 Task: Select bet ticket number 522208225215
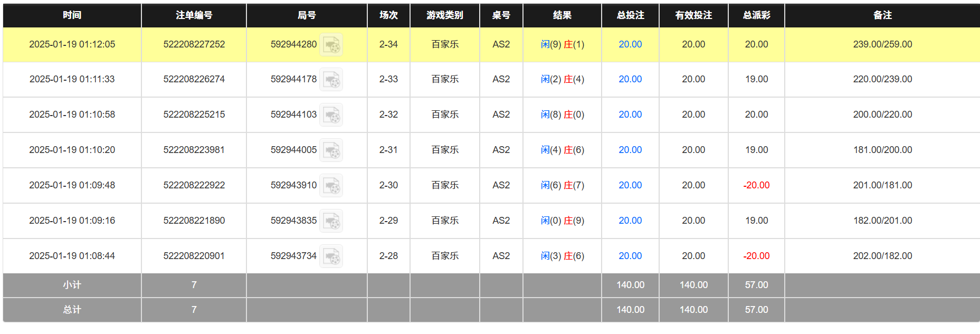coord(194,114)
